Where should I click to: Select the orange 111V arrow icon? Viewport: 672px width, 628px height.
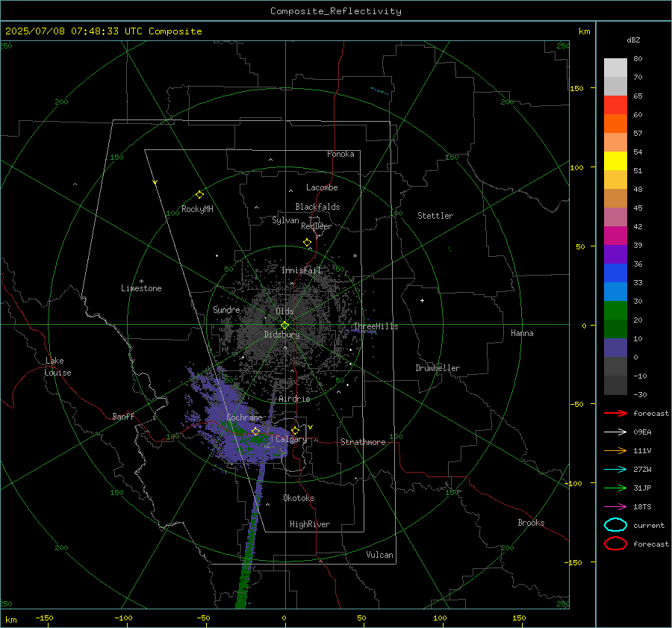click(x=615, y=450)
